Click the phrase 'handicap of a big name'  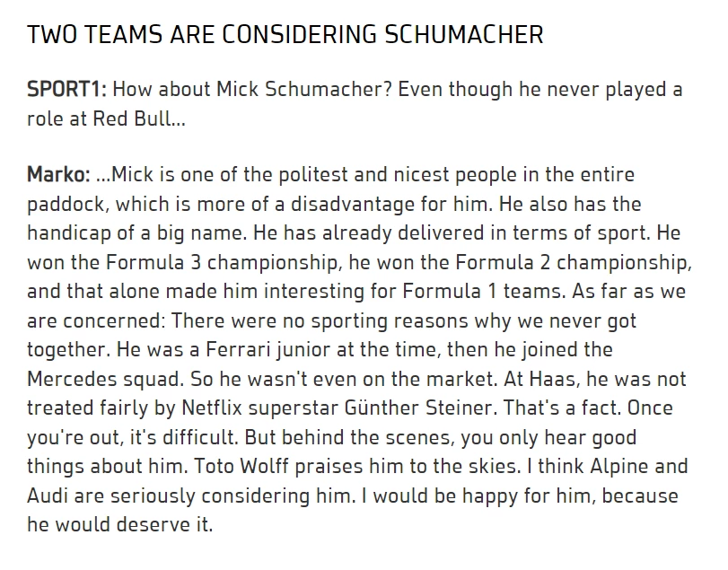coord(136,233)
